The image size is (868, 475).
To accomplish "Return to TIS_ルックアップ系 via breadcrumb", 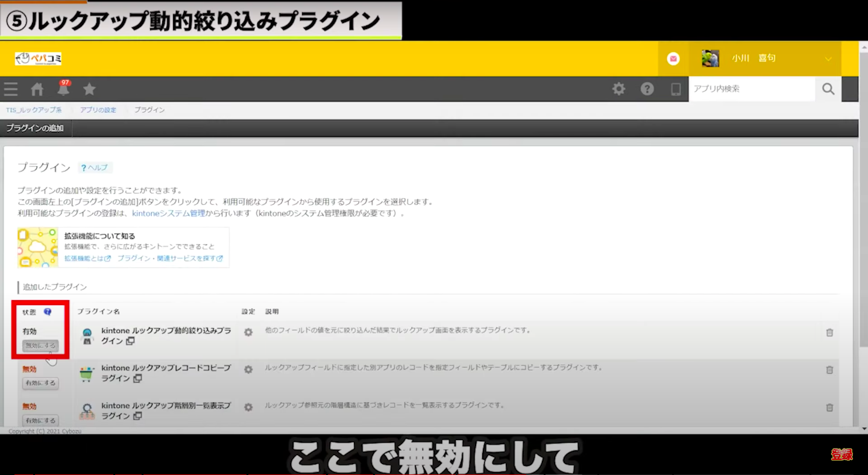I will pyautogui.click(x=34, y=110).
